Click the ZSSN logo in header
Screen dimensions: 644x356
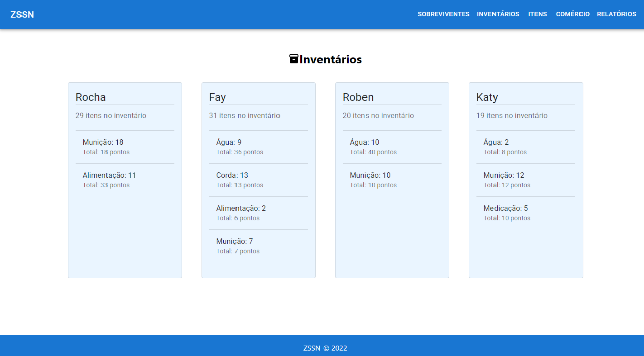tap(22, 14)
